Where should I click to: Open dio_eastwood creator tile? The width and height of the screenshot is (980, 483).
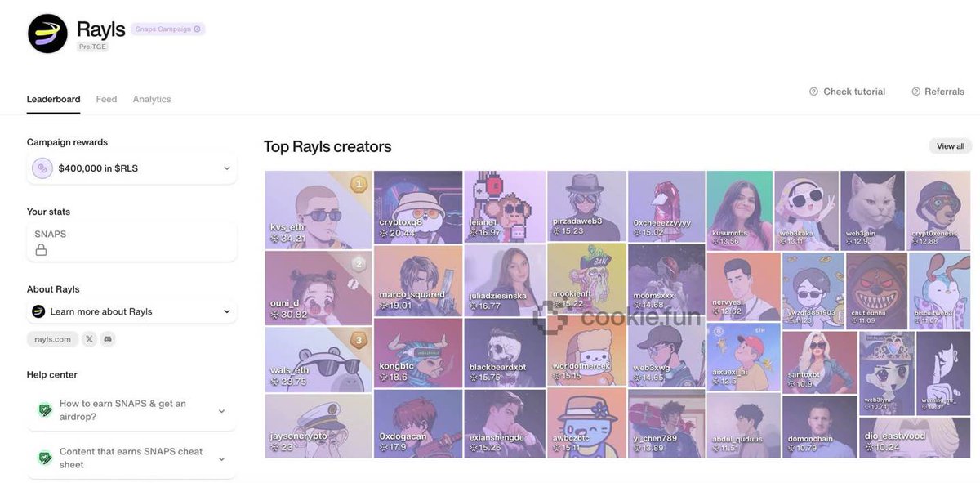tap(914, 438)
